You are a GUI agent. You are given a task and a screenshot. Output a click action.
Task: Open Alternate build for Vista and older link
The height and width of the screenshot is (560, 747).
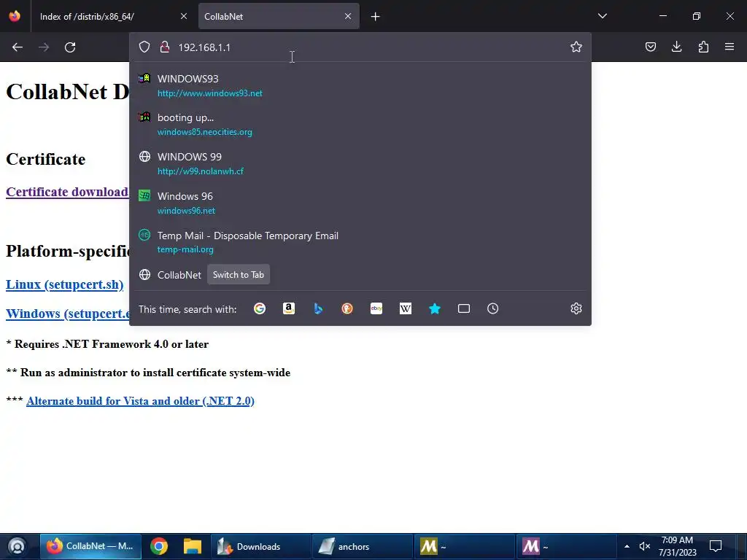tap(141, 401)
